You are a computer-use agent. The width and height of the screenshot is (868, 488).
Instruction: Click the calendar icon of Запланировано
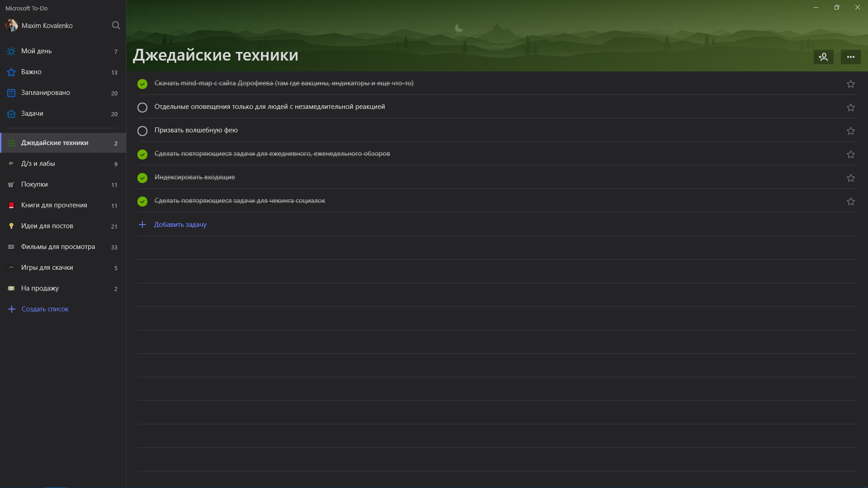point(11,93)
